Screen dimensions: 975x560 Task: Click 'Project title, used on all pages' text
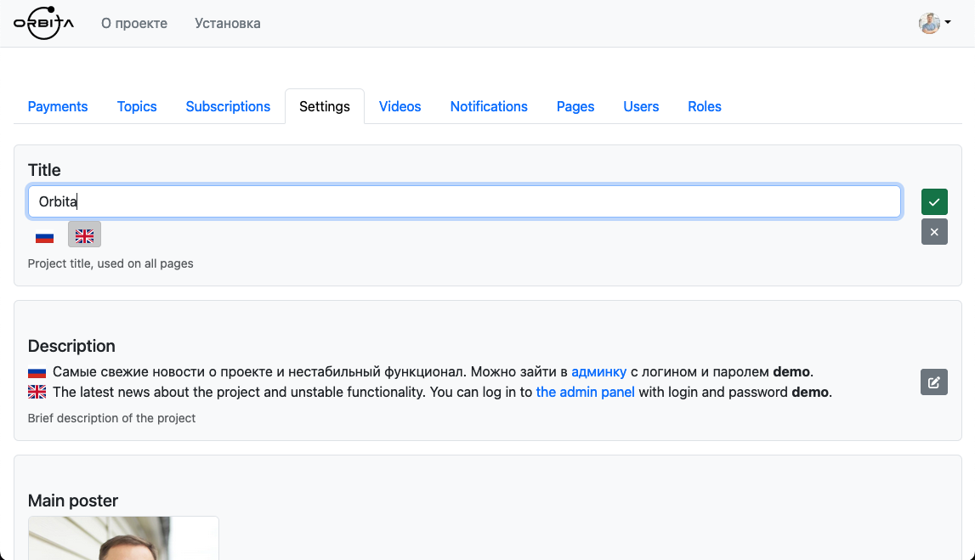111,263
